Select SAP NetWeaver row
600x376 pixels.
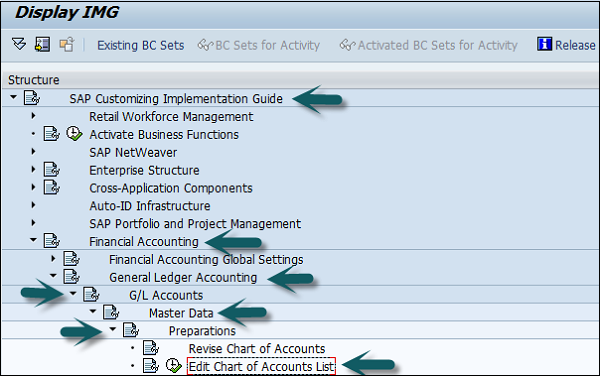pos(133,152)
